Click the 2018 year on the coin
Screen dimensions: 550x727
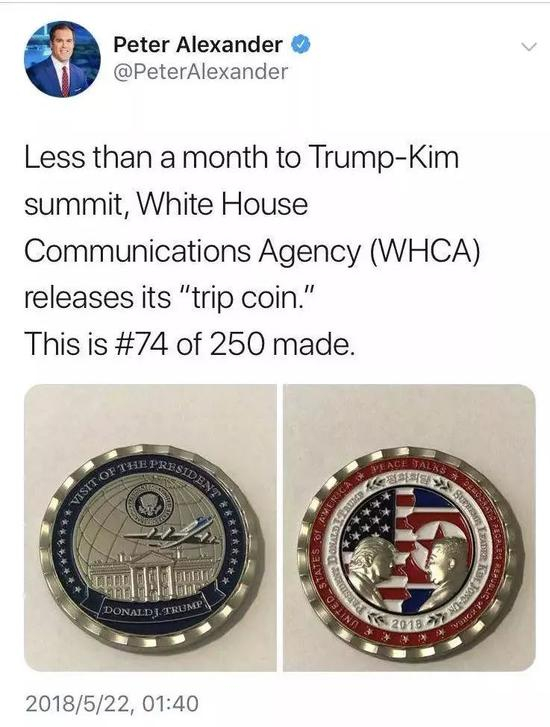point(408,622)
